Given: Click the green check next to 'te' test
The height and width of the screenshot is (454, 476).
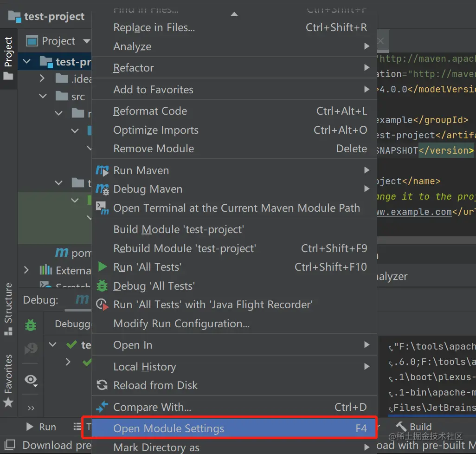Looking at the screenshot, I should point(71,344).
